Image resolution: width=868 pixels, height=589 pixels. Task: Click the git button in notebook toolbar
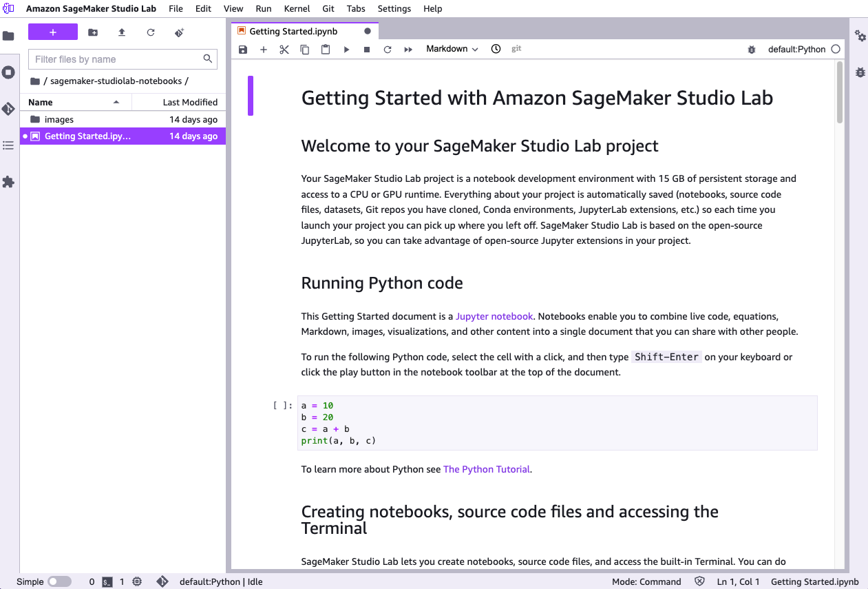pos(516,49)
